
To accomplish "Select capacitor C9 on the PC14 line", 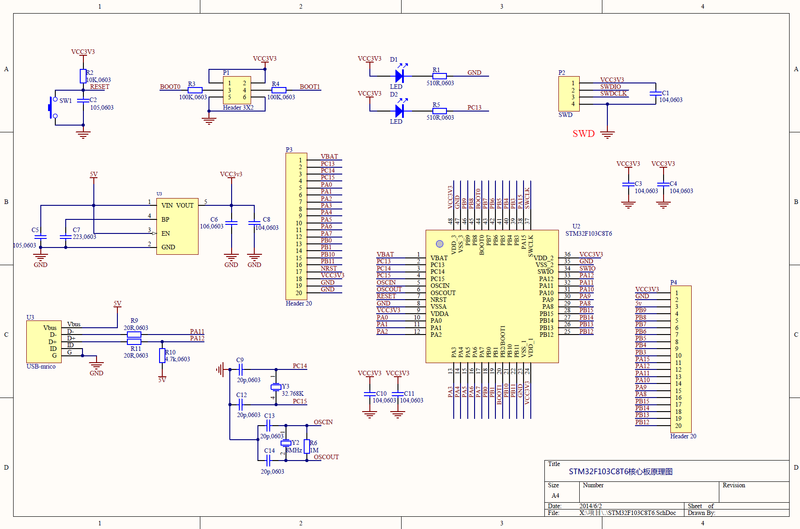I will 240,369.
